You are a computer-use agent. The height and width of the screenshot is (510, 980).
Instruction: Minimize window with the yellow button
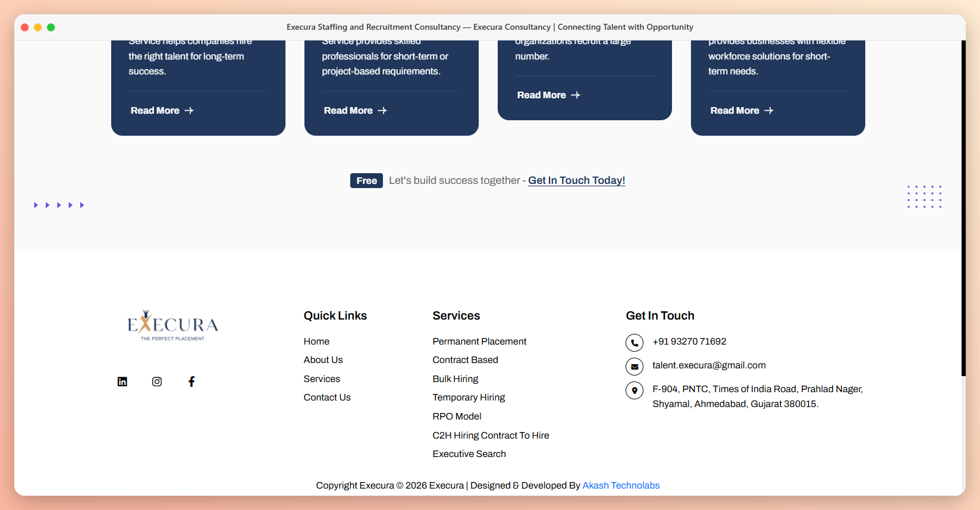point(38,27)
